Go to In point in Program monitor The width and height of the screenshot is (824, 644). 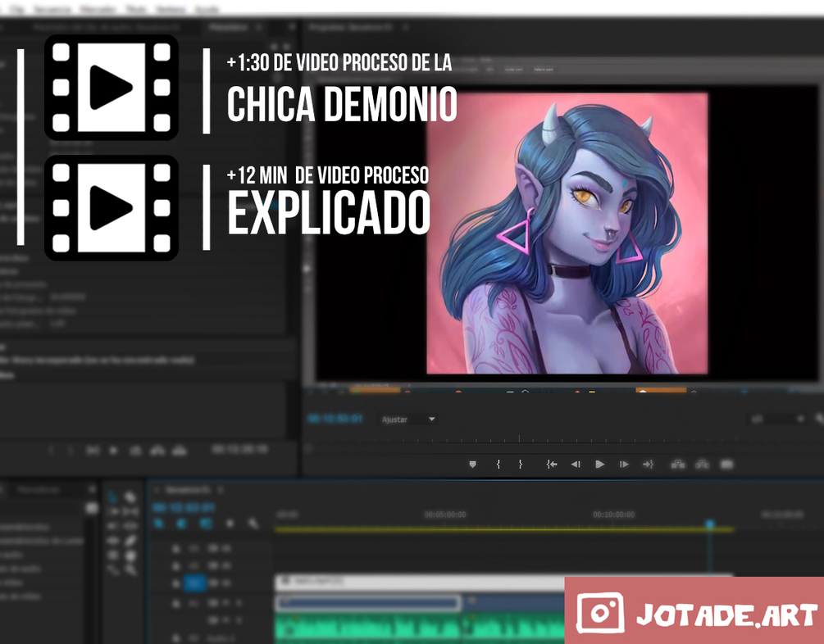point(551,465)
